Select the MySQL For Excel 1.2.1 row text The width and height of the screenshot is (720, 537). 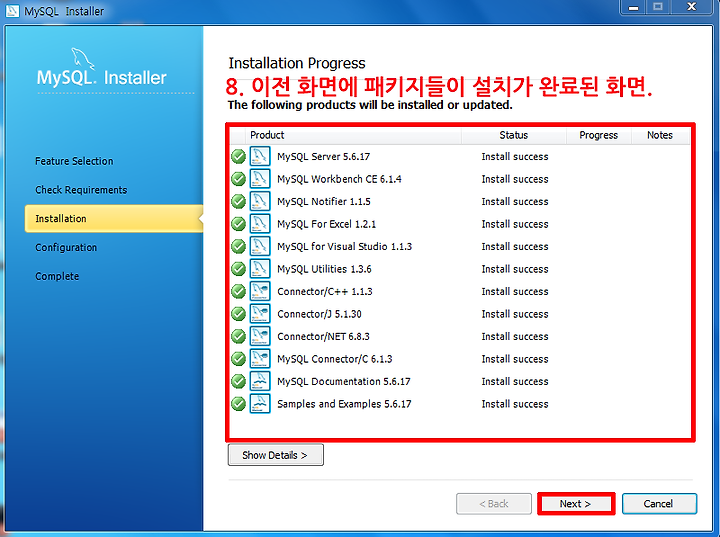[x=326, y=224]
